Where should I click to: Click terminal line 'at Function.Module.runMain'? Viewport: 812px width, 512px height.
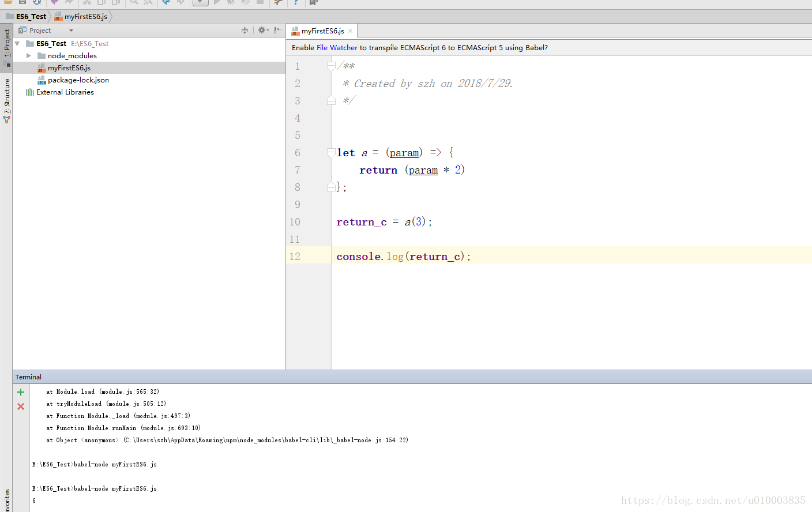click(x=123, y=428)
